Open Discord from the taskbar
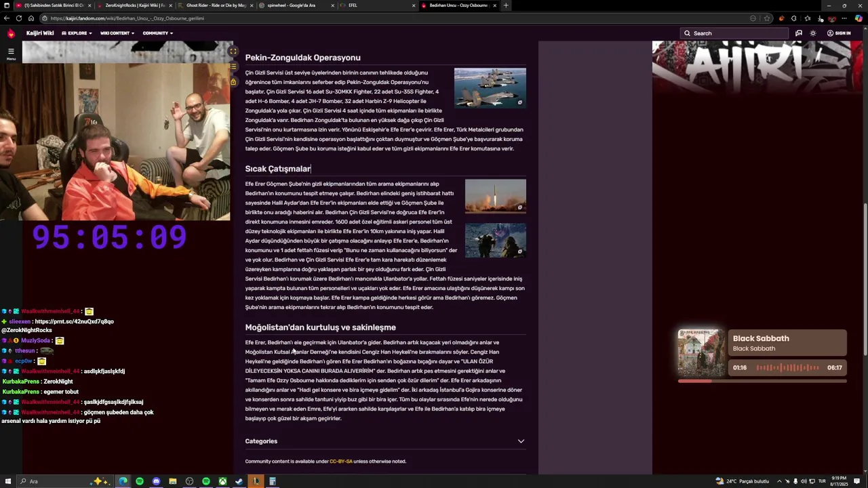The width and height of the screenshot is (868, 488). point(156,481)
